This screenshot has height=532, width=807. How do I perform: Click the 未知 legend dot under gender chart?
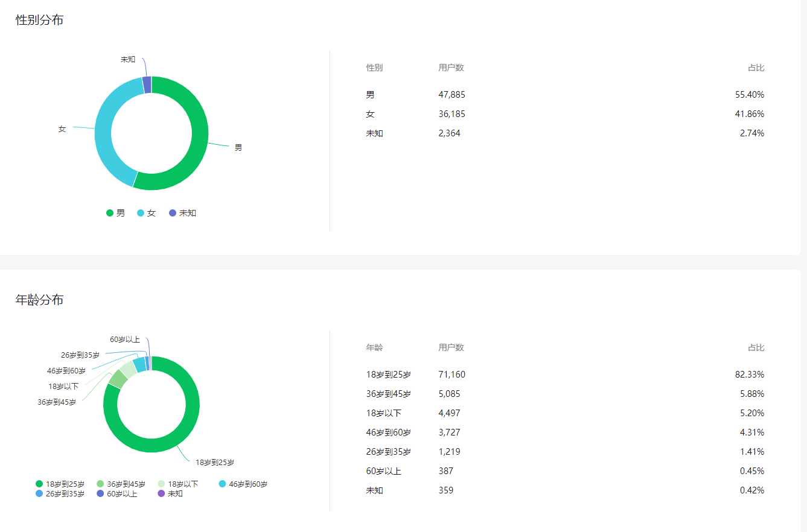173,213
